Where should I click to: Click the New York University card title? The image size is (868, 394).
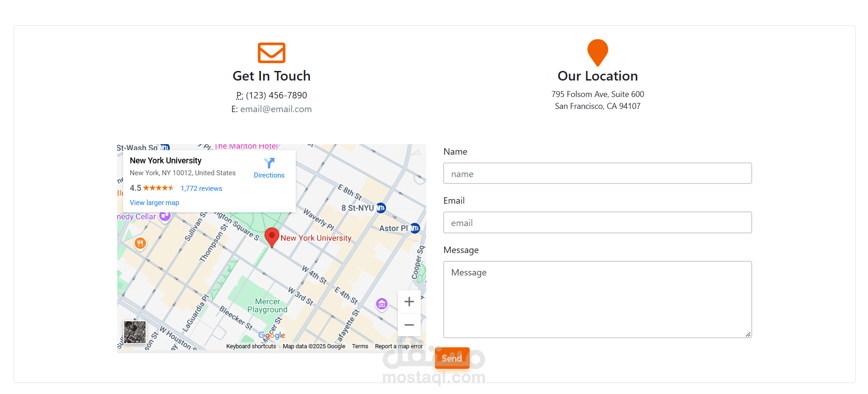tap(166, 161)
